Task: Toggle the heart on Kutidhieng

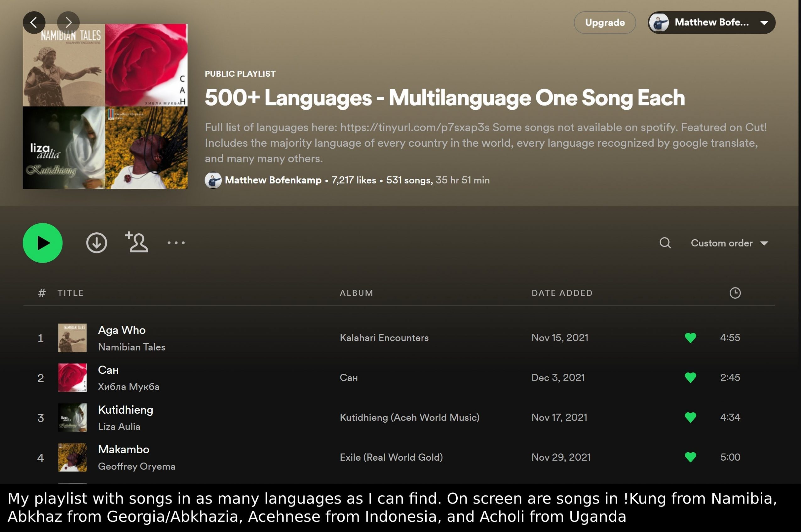Action: click(x=690, y=417)
